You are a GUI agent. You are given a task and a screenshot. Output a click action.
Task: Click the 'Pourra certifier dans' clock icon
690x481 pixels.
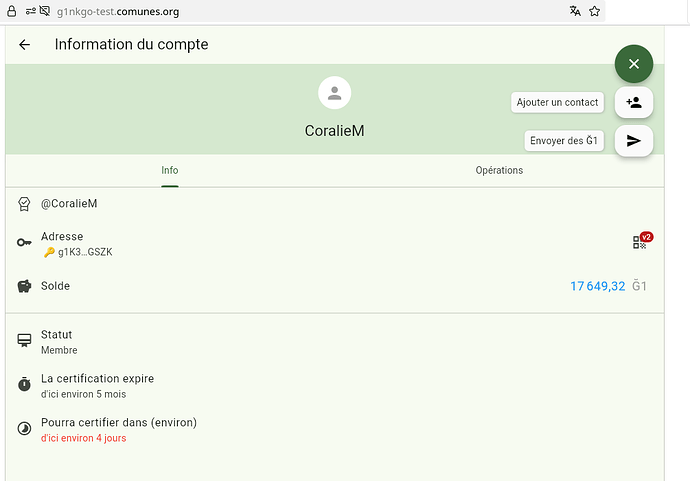point(25,429)
